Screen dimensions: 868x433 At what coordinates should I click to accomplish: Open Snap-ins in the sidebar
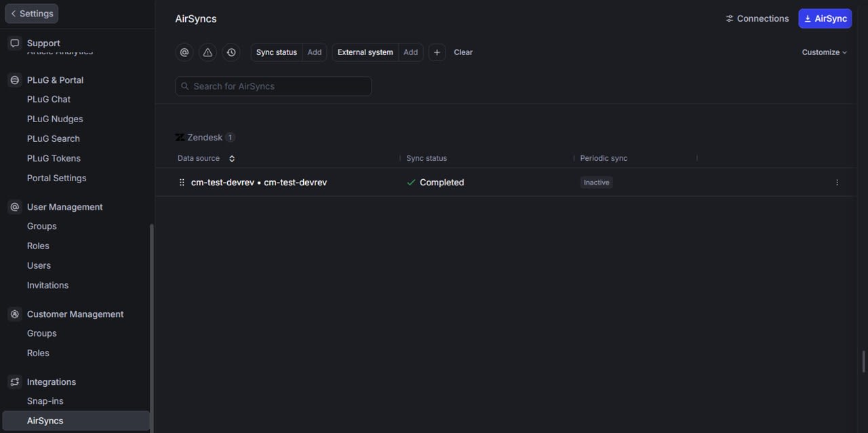click(x=45, y=401)
